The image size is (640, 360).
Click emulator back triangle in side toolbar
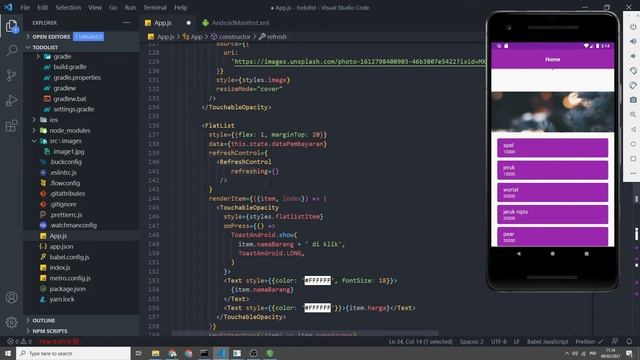633,129
